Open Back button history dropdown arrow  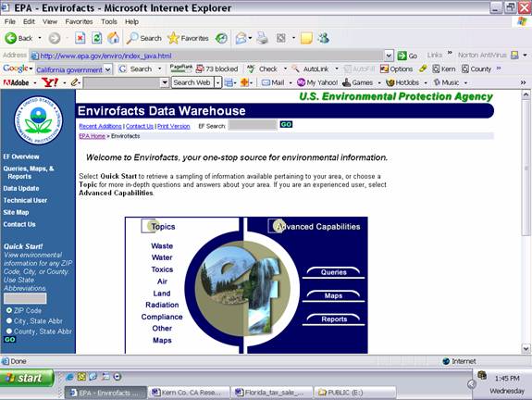(40, 38)
